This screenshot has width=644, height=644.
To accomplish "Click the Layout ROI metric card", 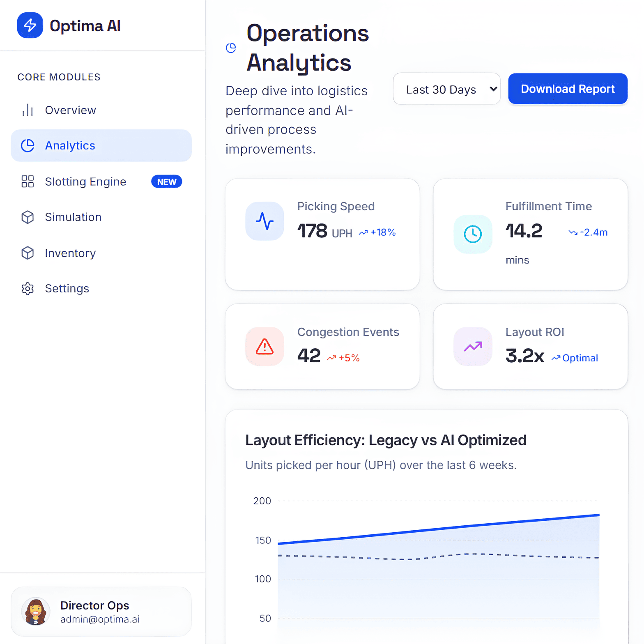I will coord(530,347).
